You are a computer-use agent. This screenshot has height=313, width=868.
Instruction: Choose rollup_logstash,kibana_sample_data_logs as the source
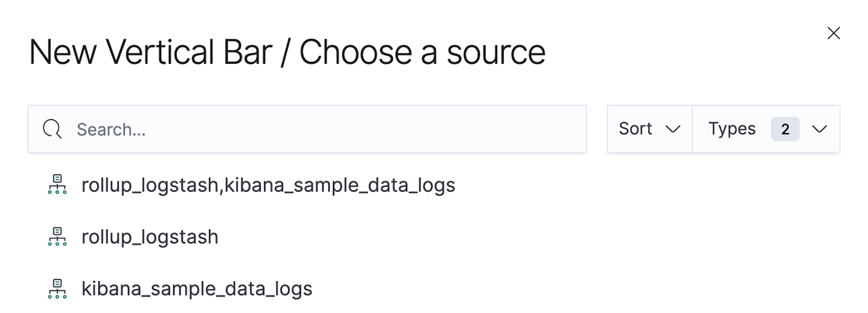(x=268, y=185)
